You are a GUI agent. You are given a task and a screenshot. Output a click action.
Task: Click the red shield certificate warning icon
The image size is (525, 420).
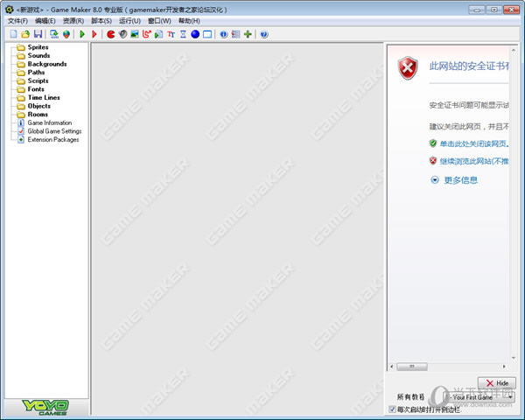coord(408,68)
